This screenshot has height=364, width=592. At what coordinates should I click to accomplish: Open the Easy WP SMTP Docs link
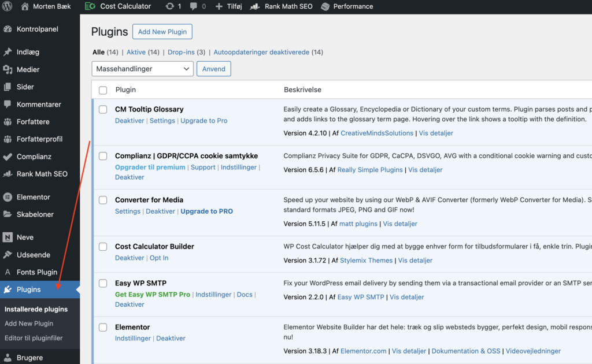(245, 294)
